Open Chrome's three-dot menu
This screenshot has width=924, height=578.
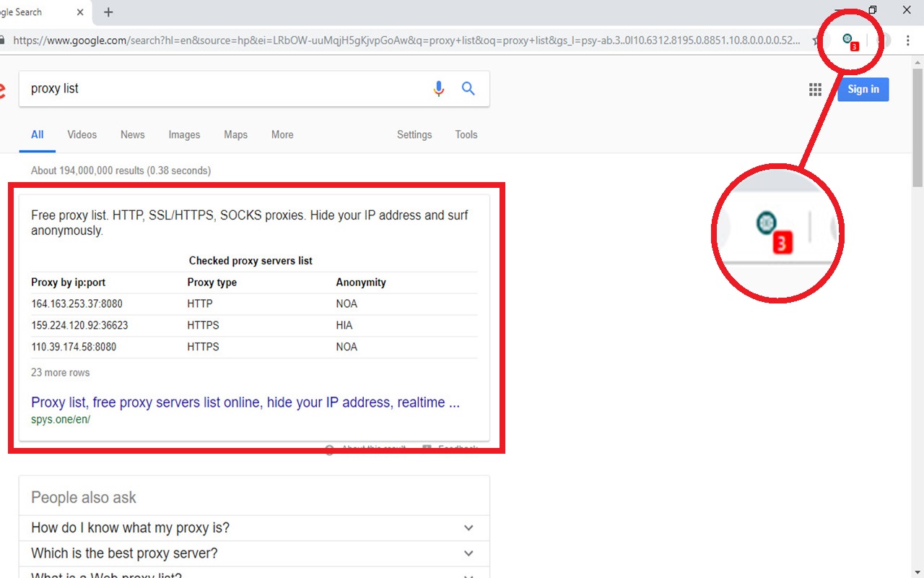[907, 40]
